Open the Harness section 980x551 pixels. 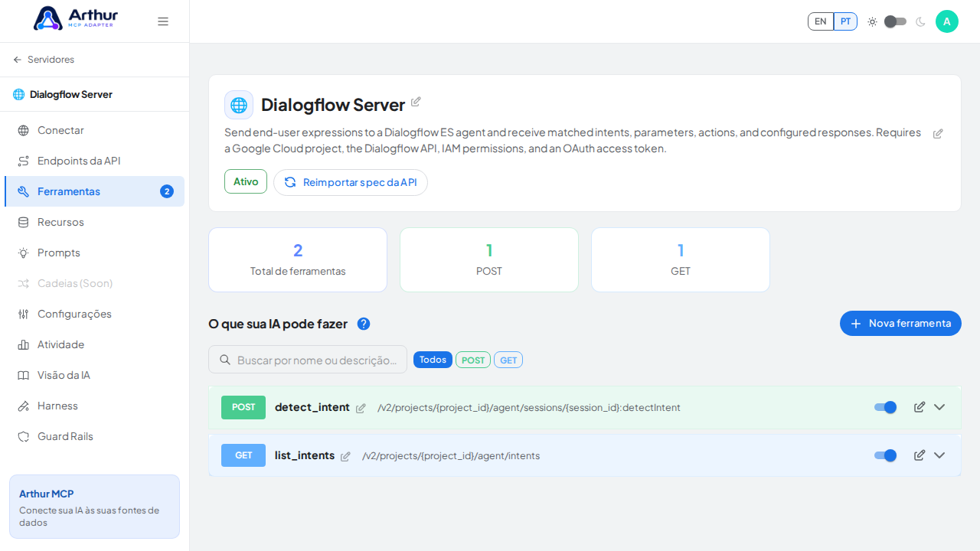pos(94,406)
